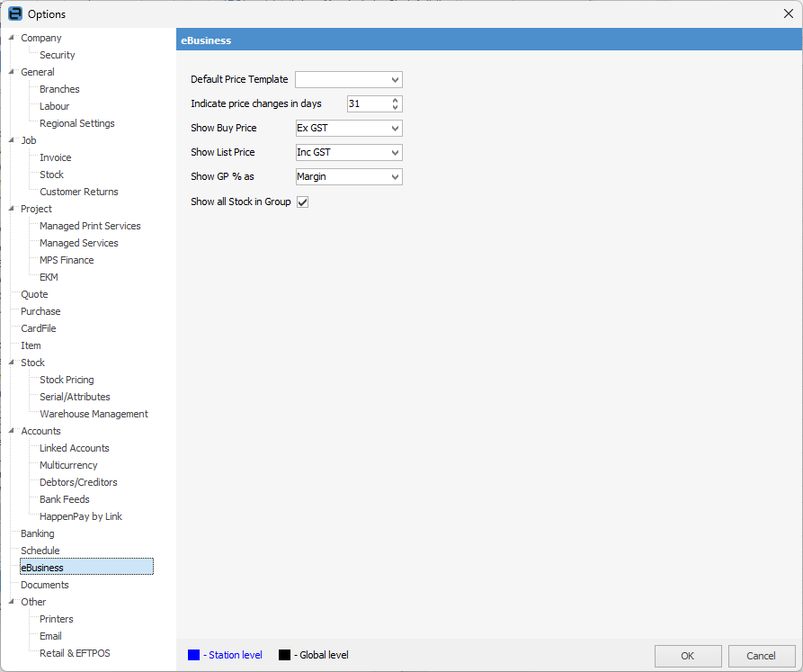Decrease the price changes days spinner
Viewport: 803px width, 672px height.
click(x=397, y=108)
